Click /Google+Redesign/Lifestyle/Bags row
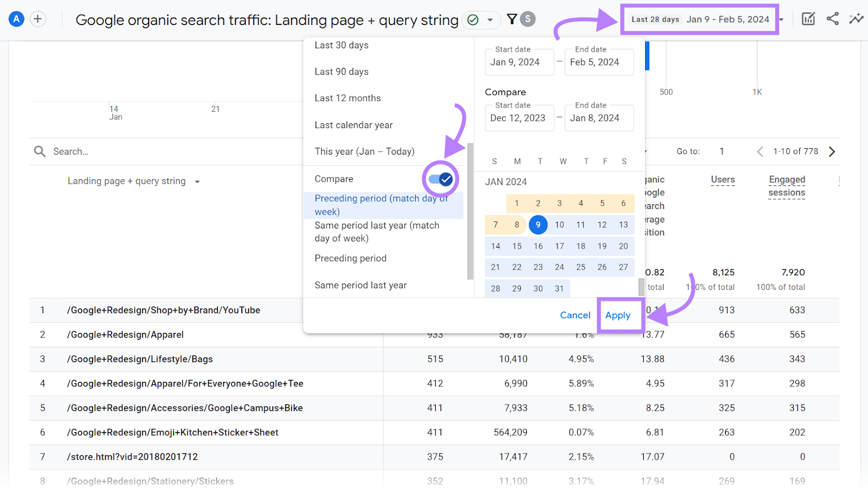The height and width of the screenshot is (494, 868). coord(140,359)
